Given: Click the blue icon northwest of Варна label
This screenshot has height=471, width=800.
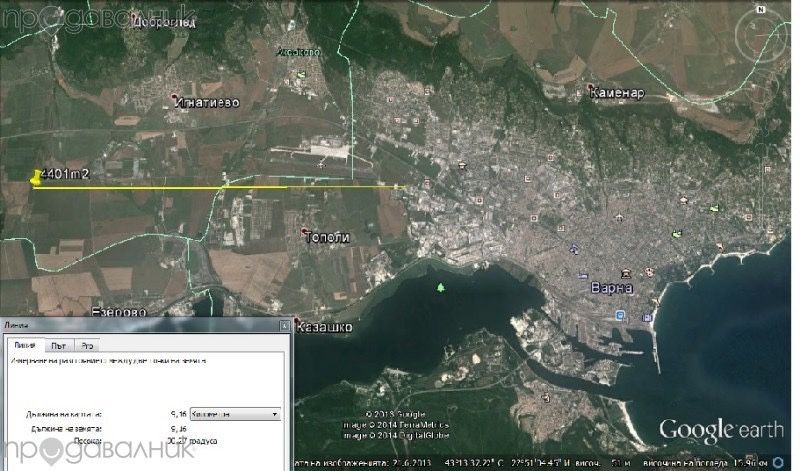Looking at the screenshot, I should click(x=574, y=250).
